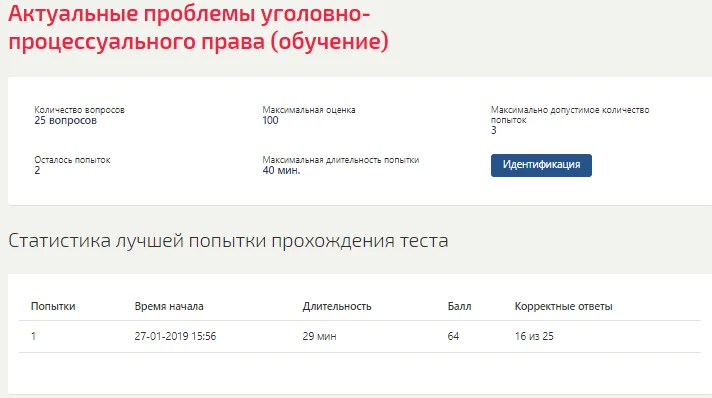Click the Длительность column header
712x398 pixels.
click(337, 306)
